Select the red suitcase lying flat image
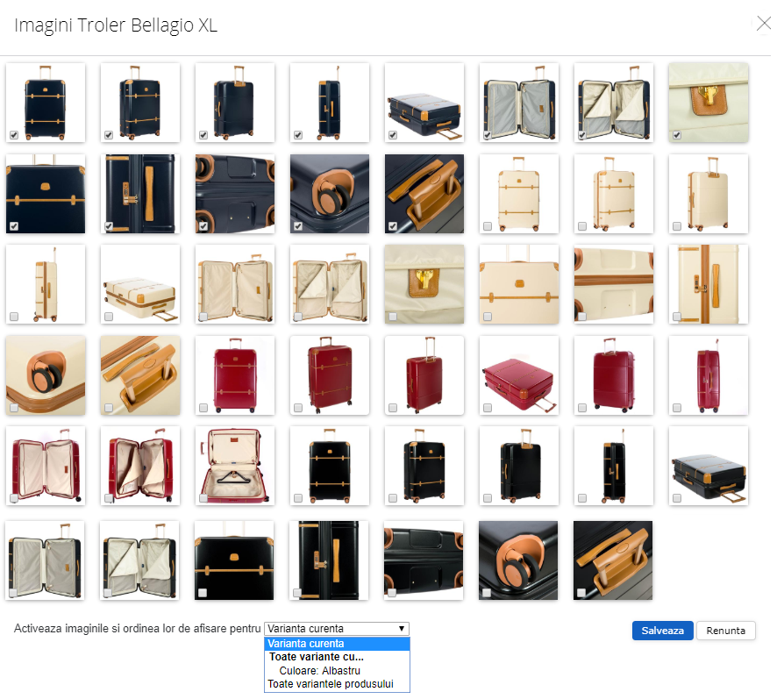 [x=519, y=375]
